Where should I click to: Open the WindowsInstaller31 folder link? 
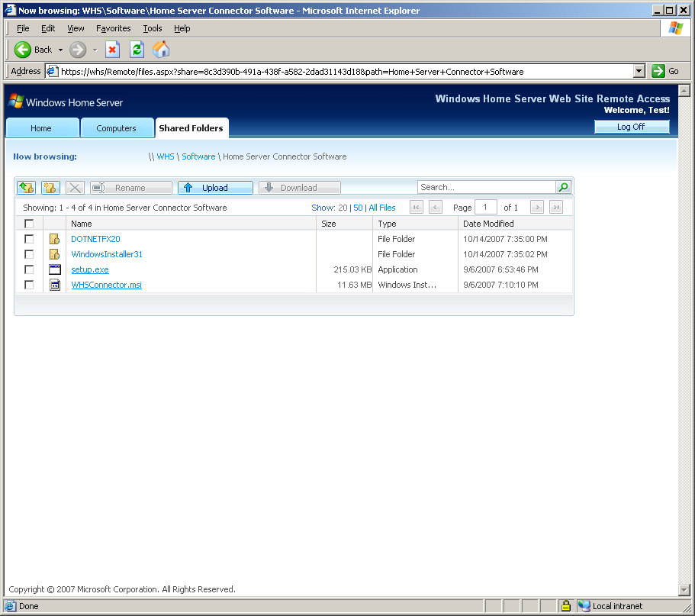pos(107,254)
